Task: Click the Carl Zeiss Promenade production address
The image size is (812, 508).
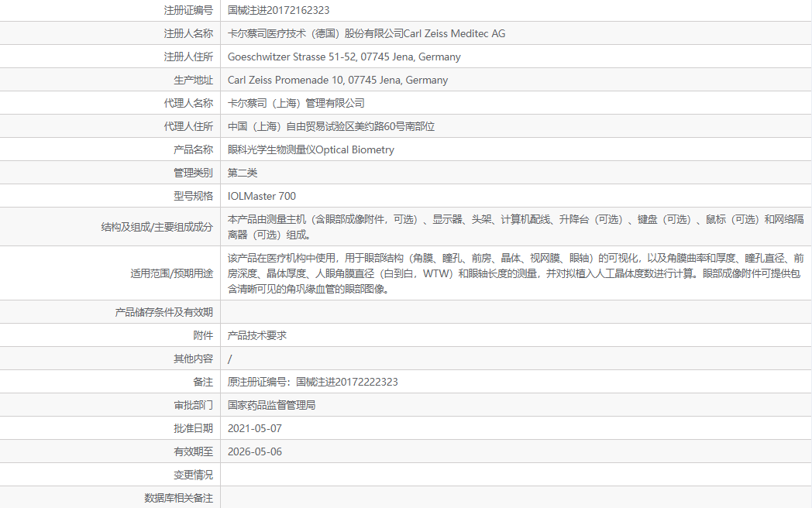Action: pyautogui.click(x=337, y=80)
